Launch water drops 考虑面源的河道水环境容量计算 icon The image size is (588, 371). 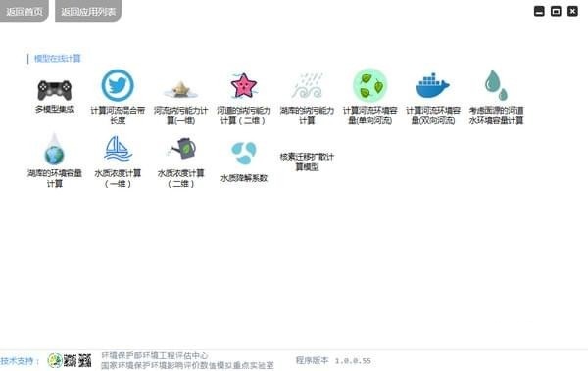pyautogui.click(x=496, y=85)
